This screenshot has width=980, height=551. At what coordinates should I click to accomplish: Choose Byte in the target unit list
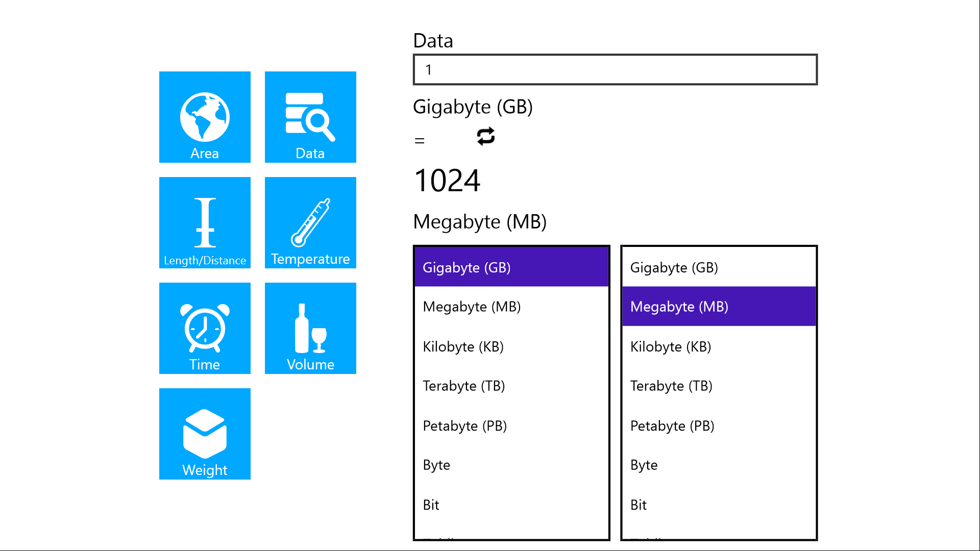718,465
